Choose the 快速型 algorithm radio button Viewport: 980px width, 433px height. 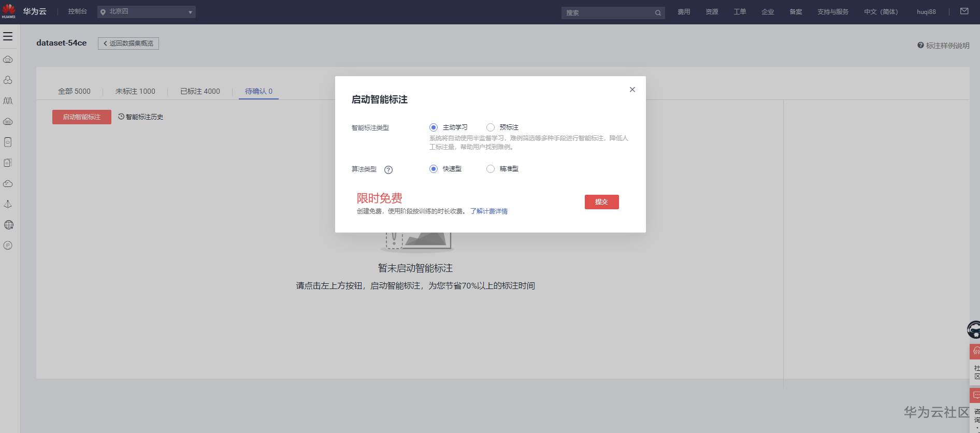pyautogui.click(x=434, y=169)
